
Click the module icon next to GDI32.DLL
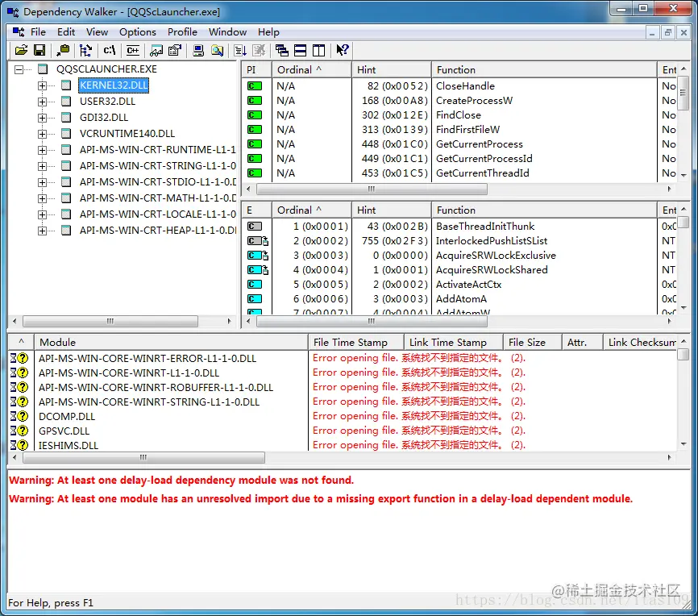[66, 118]
